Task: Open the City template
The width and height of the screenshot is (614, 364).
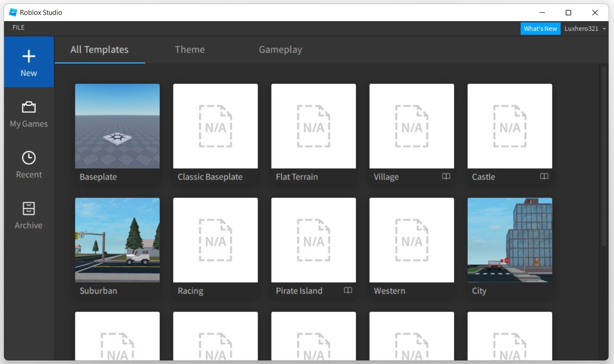Action: (x=510, y=240)
